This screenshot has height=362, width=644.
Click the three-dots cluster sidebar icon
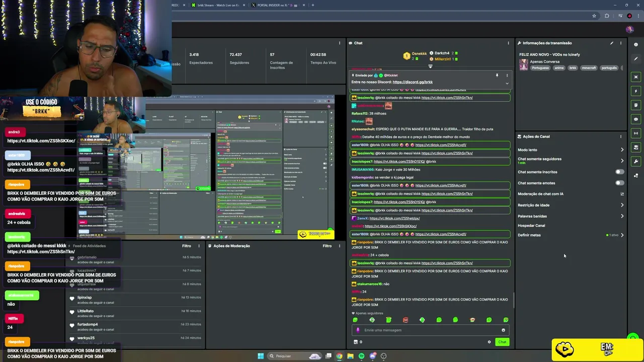(636, 175)
